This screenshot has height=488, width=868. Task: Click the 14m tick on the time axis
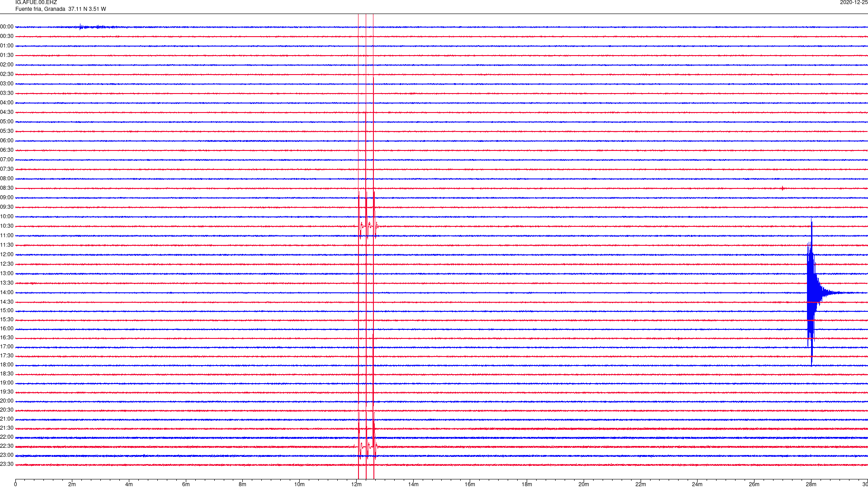tap(413, 485)
